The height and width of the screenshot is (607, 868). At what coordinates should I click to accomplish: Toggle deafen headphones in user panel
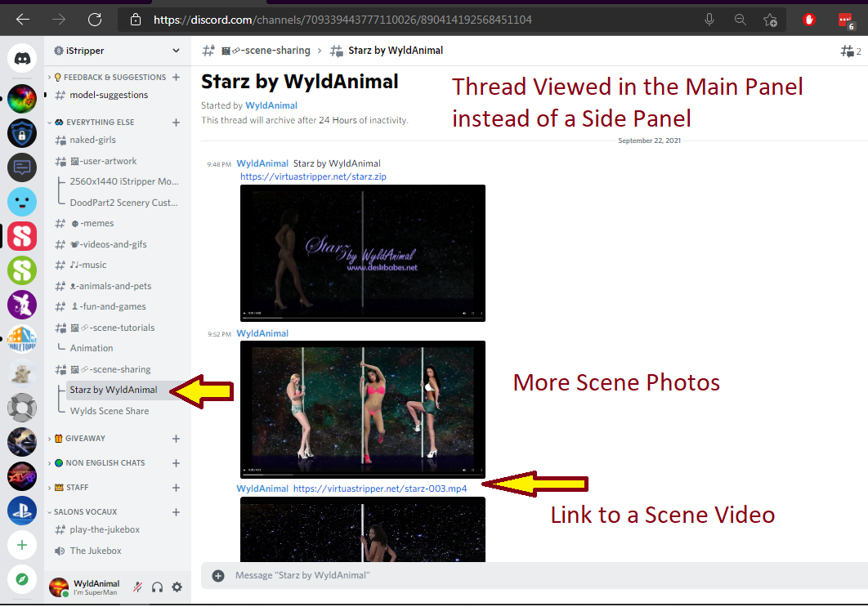[x=158, y=587]
